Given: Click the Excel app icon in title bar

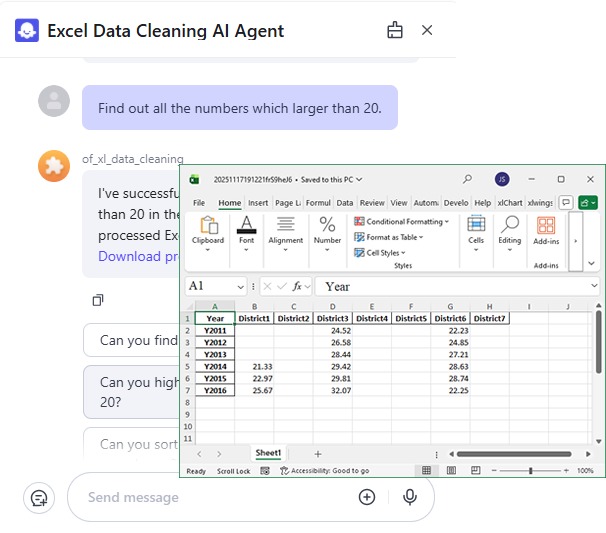Looking at the screenshot, I should tap(194, 179).
